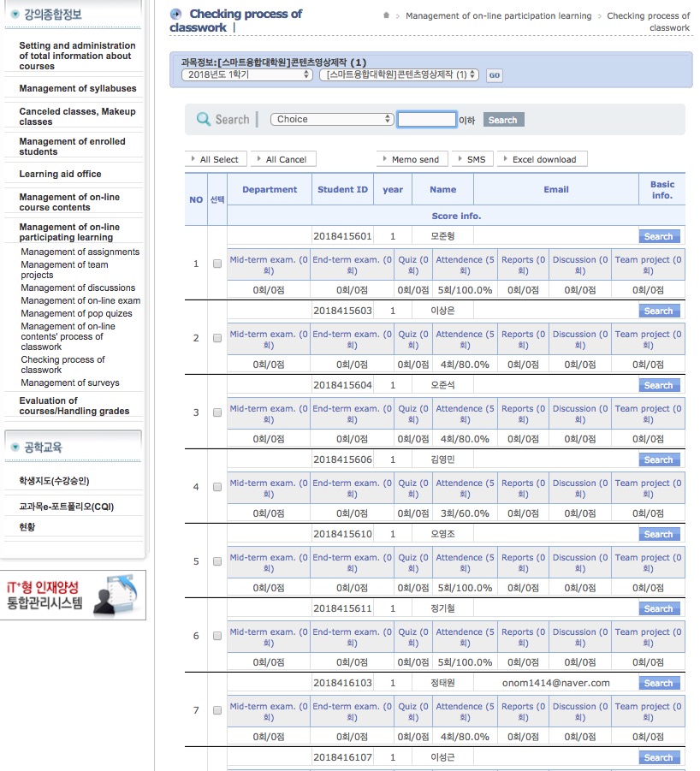Open 학생지도(수강승인) menu item

pyautogui.click(x=54, y=481)
